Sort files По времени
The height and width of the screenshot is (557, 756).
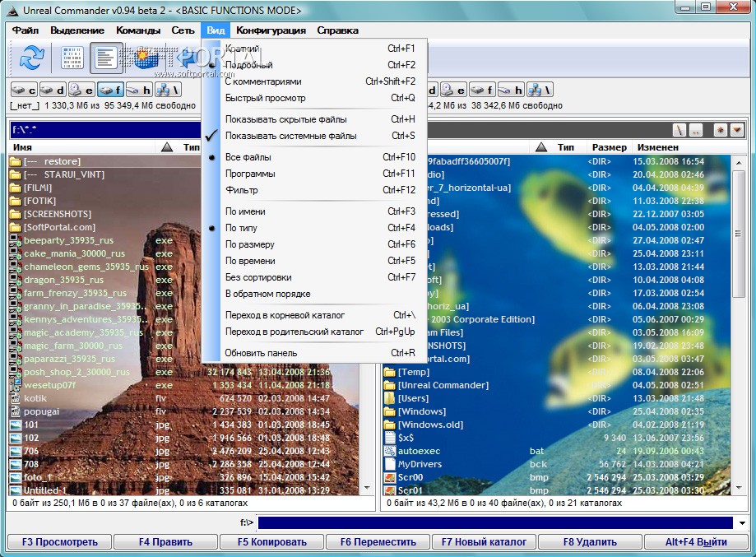[x=314, y=261]
